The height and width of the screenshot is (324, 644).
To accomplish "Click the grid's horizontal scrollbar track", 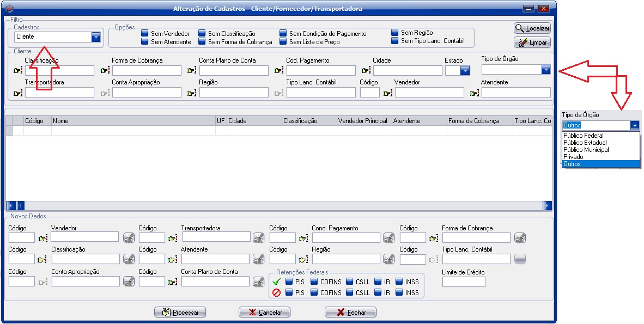I will [272, 205].
